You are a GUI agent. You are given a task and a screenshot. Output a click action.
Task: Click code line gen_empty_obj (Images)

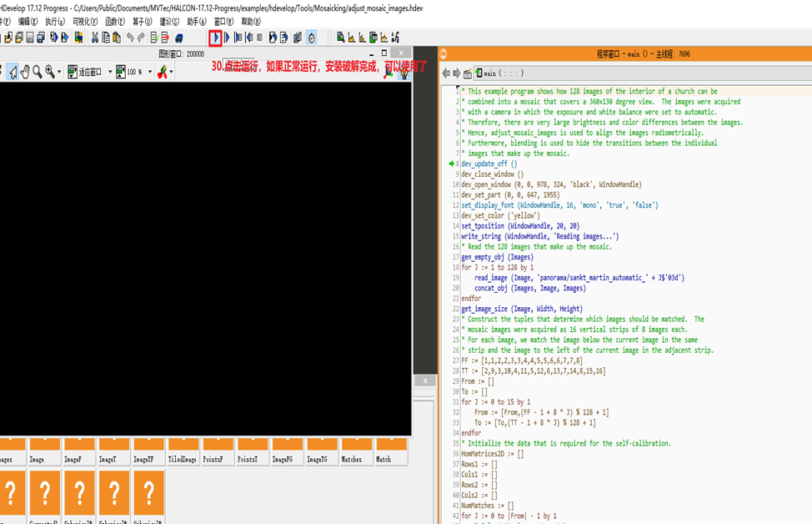point(497,257)
